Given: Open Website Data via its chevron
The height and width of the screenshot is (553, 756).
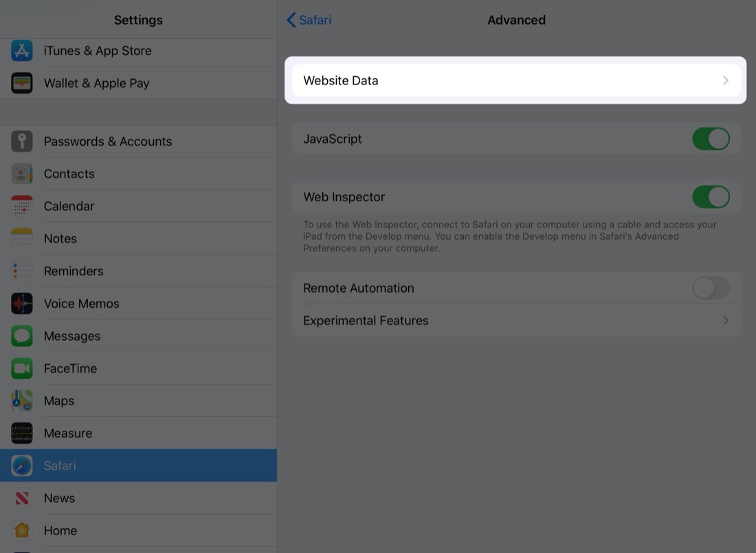Looking at the screenshot, I should click(725, 80).
